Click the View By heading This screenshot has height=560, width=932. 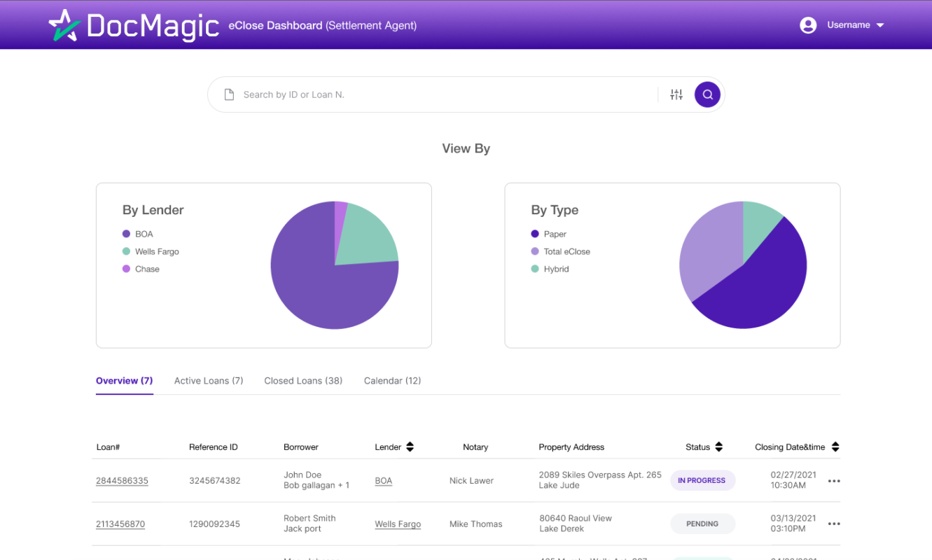tap(466, 148)
